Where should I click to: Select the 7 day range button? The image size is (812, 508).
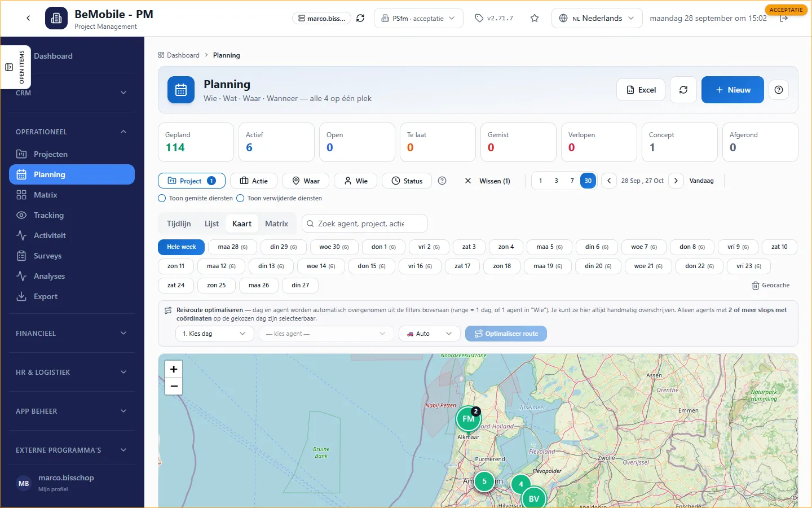pyautogui.click(x=572, y=181)
